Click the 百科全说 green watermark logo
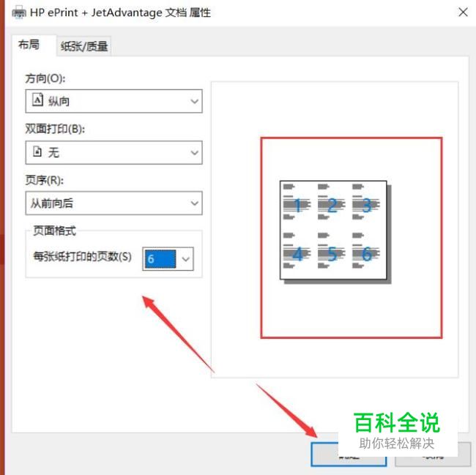The width and height of the screenshot is (476, 475). click(x=396, y=422)
